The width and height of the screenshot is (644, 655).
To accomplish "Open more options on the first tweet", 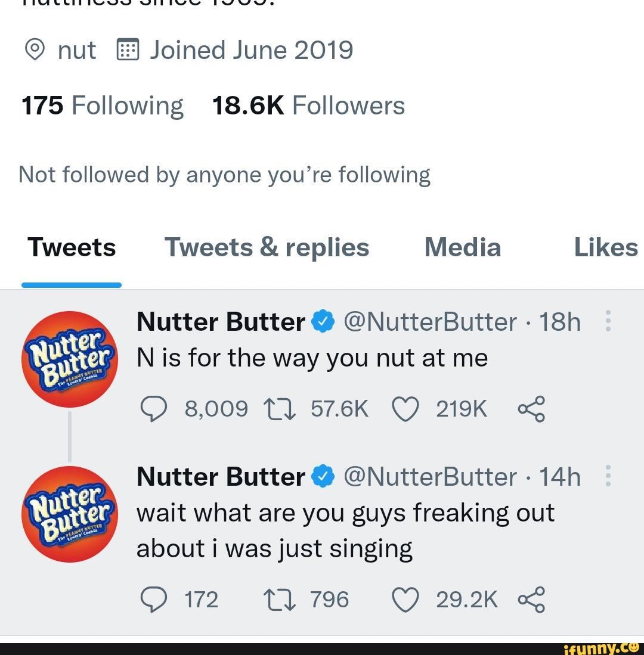I will [608, 321].
